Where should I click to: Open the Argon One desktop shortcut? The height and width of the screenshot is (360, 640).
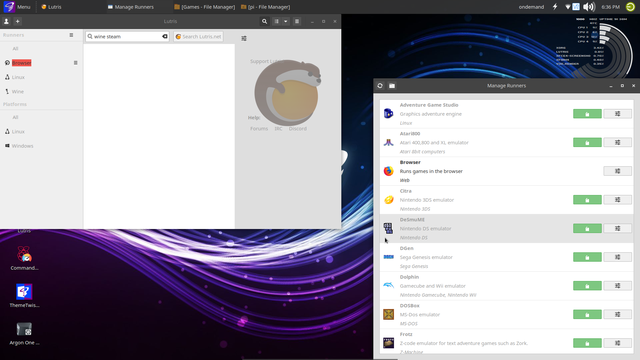[24, 333]
